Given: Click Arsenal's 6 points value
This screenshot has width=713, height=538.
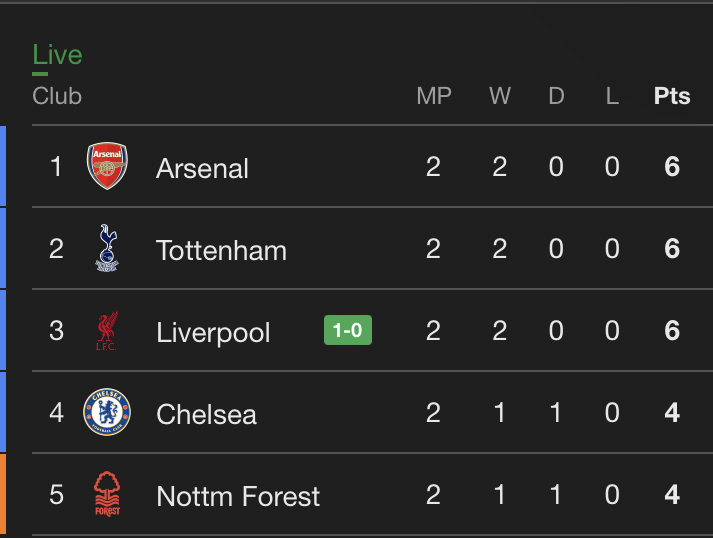Looking at the screenshot, I should pos(672,166).
